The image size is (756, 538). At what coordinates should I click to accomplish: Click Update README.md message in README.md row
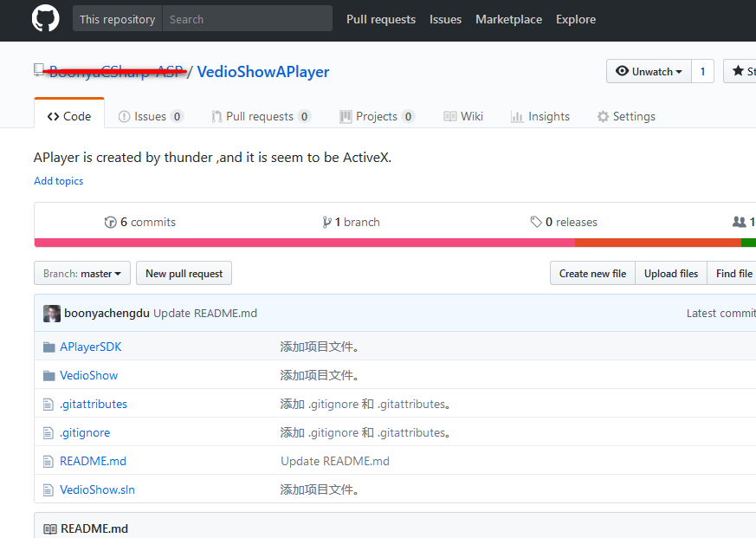click(x=335, y=461)
